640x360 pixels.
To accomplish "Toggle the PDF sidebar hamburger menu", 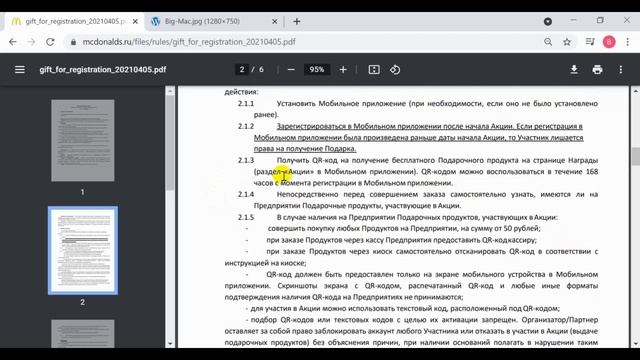I will coord(20,70).
